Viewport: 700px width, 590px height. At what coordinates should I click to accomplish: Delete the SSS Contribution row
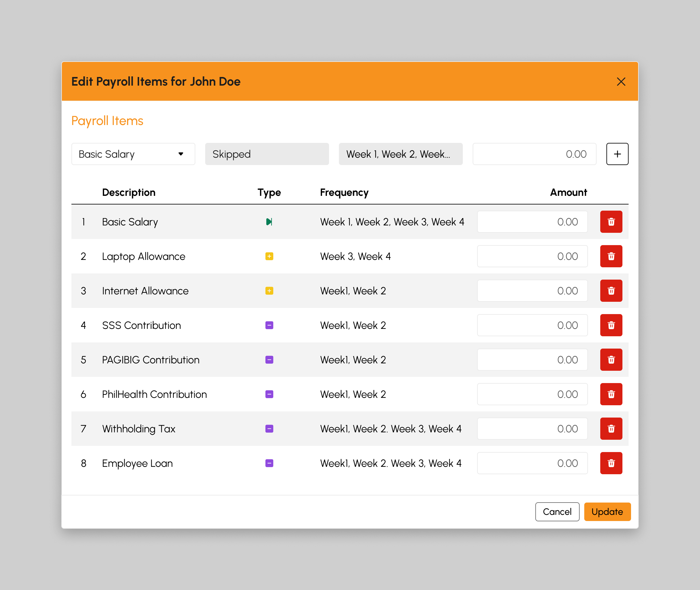(611, 325)
